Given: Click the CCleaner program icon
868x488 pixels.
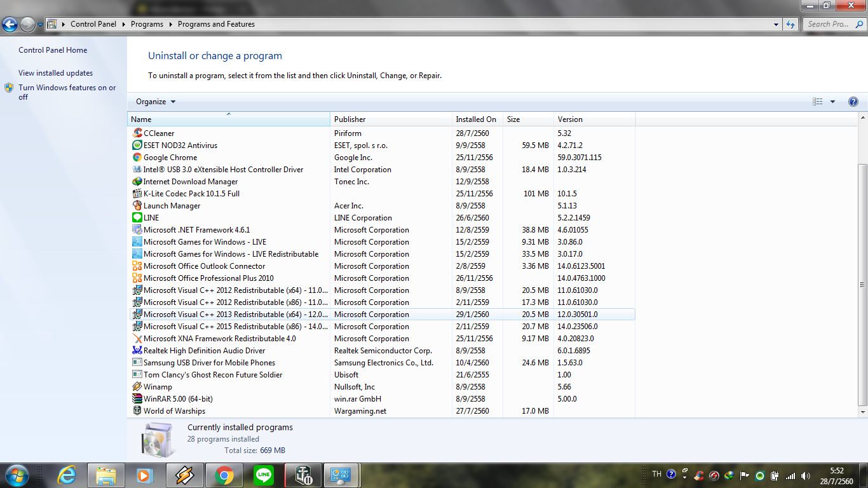Looking at the screenshot, I should point(137,133).
